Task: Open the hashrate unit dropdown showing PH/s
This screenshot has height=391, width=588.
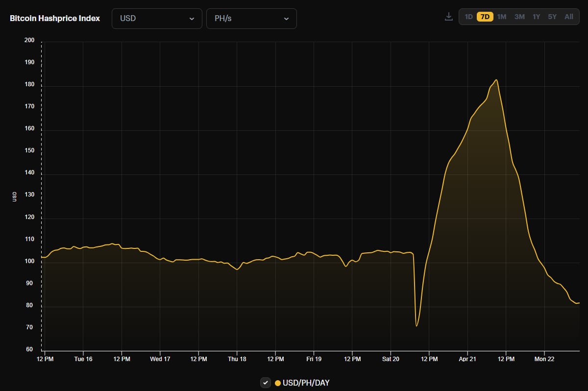Action: 251,18
